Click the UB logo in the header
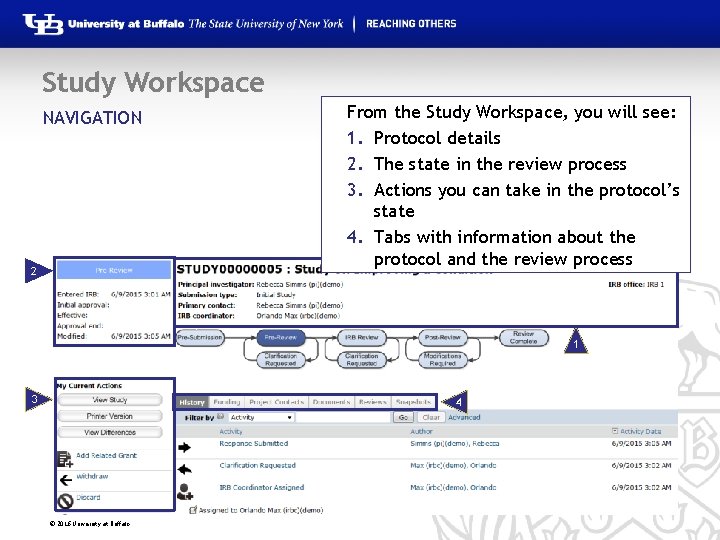The width and height of the screenshot is (720, 540). point(43,24)
